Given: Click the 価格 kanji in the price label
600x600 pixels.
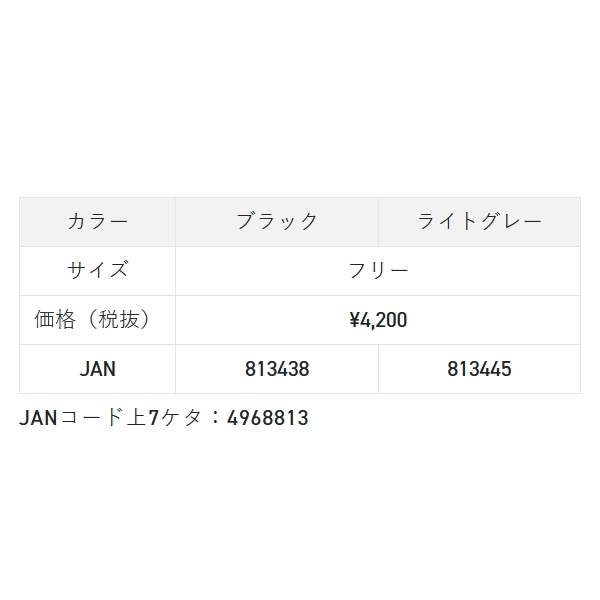Looking at the screenshot, I should pyautogui.click(x=56, y=320).
